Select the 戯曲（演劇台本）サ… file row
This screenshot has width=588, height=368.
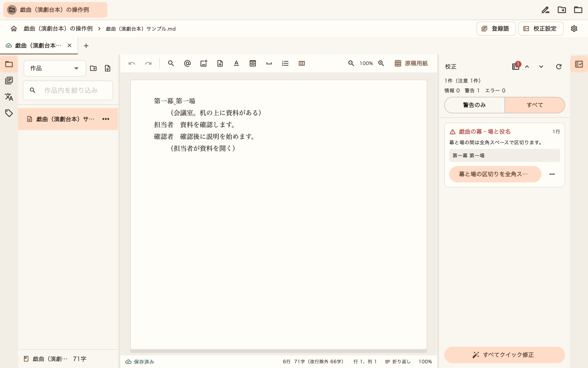point(68,119)
